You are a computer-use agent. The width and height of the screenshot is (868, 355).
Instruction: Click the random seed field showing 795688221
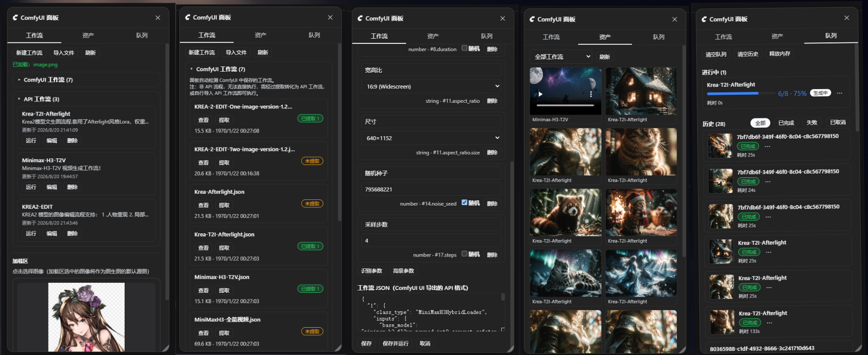[431, 190]
